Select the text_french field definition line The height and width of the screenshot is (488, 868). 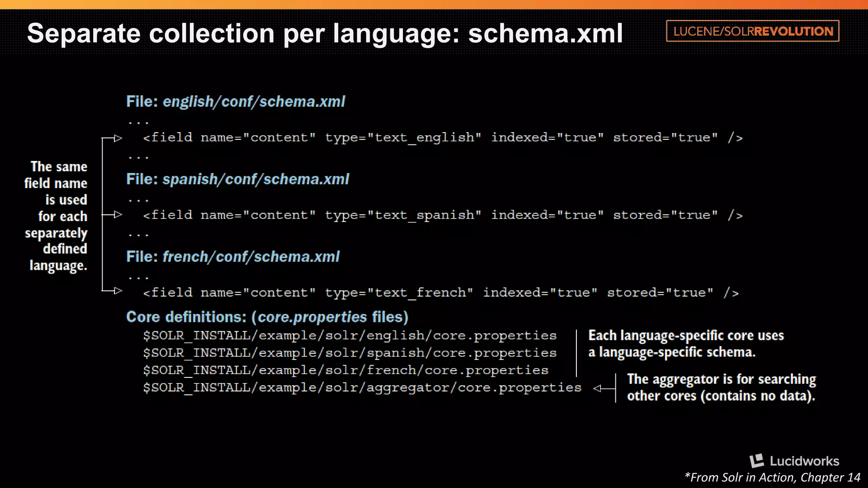pyautogui.click(x=441, y=293)
